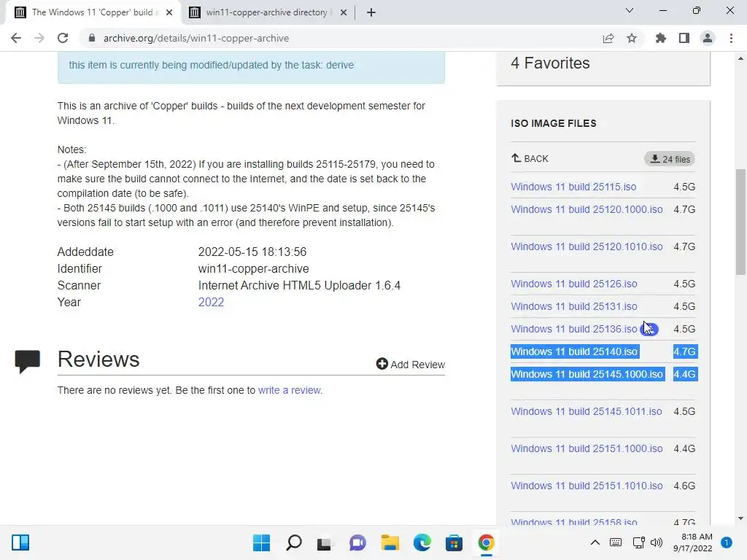Click Addeddate value 2022-05-15 18:13:56

tap(252, 252)
